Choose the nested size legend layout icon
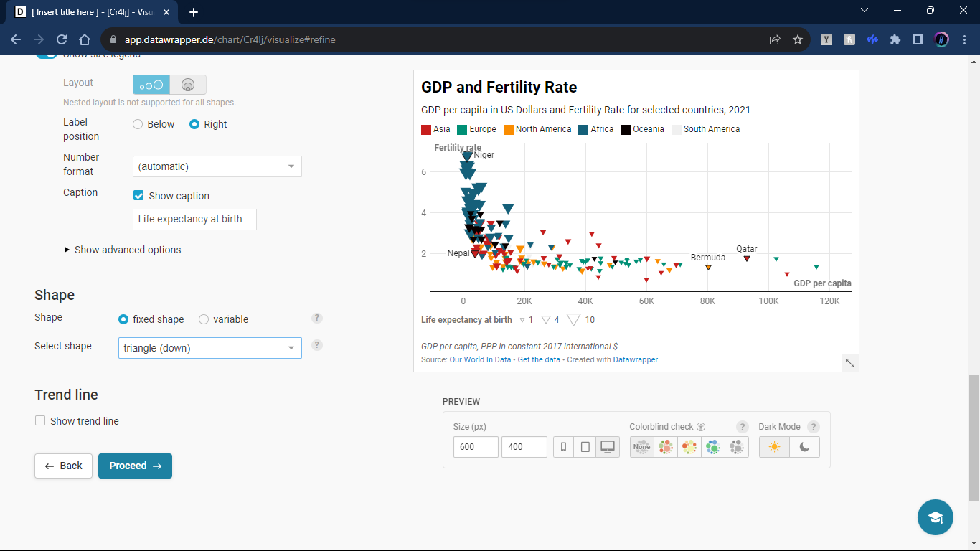The width and height of the screenshot is (980, 551). pyautogui.click(x=188, y=85)
